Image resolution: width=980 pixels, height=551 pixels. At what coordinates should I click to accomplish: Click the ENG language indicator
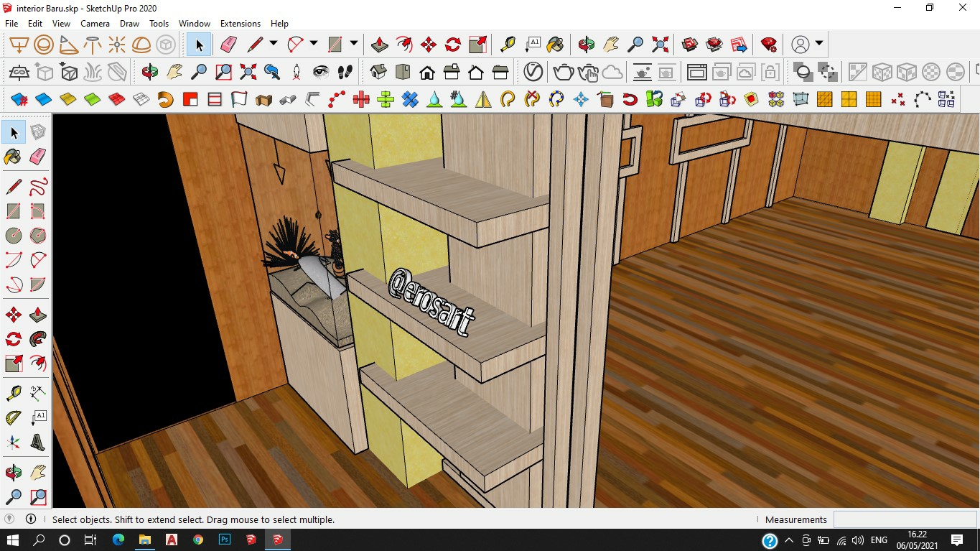[x=879, y=540]
